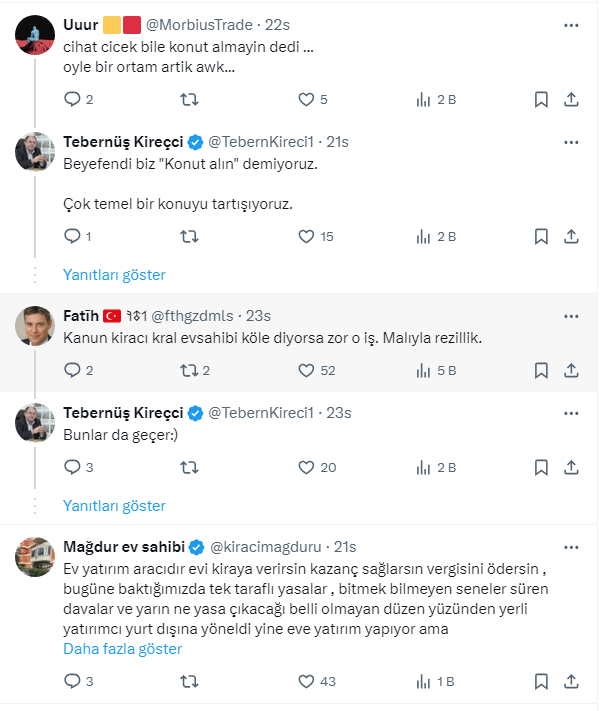Open more options on the MorbiusTrade tweet
Image resolution: width=610 pixels, height=711 pixels.
[x=571, y=23]
